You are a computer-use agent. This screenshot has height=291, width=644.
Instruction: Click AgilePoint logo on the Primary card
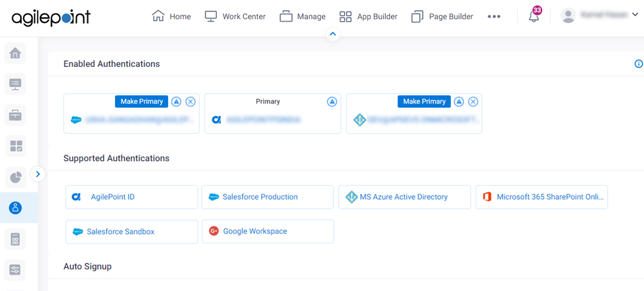coord(216,120)
